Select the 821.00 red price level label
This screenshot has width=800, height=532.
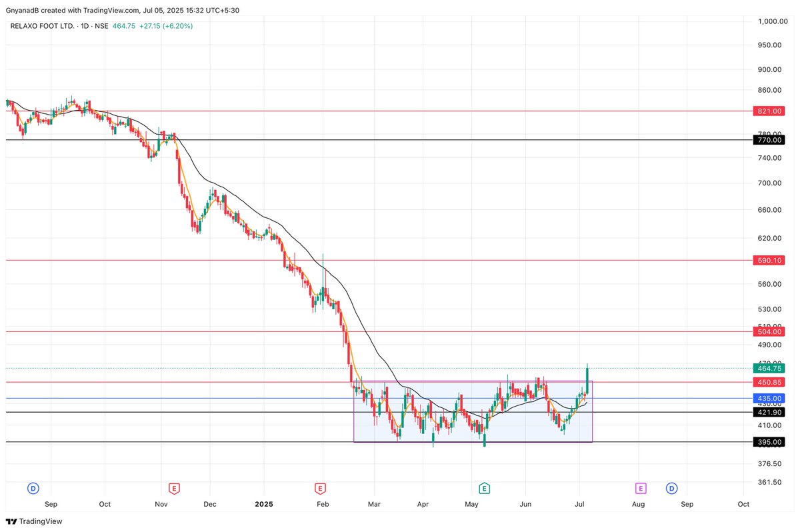coord(768,111)
